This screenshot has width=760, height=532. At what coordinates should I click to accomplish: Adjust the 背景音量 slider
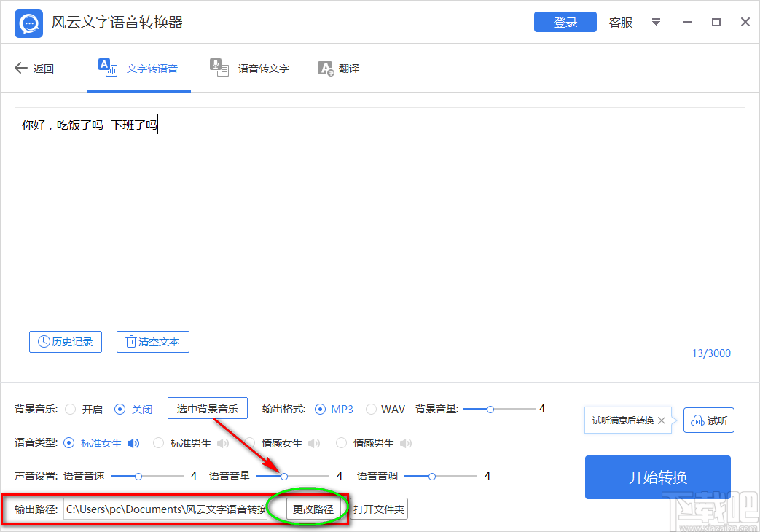(x=489, y=409)
